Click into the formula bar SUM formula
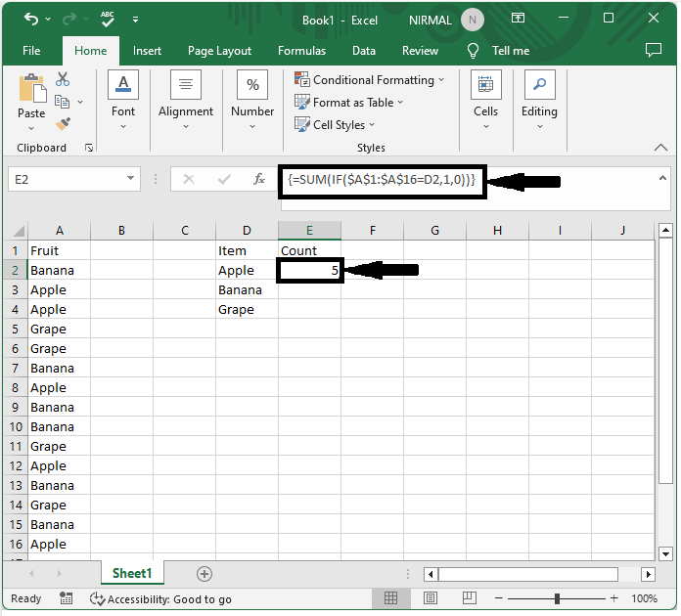The width and height of the screenshot is (681, 616). click(x=382, y=180)
